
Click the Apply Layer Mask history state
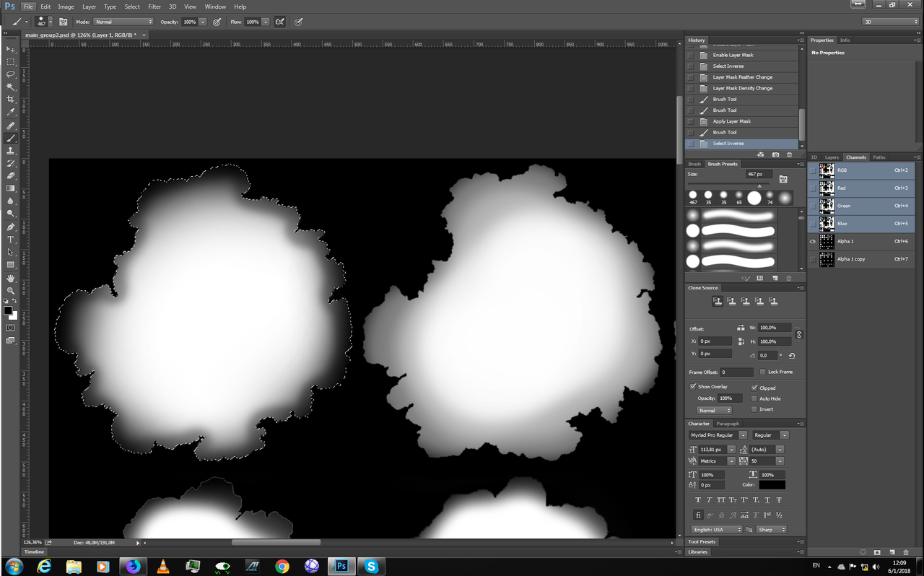pos(741,121)
